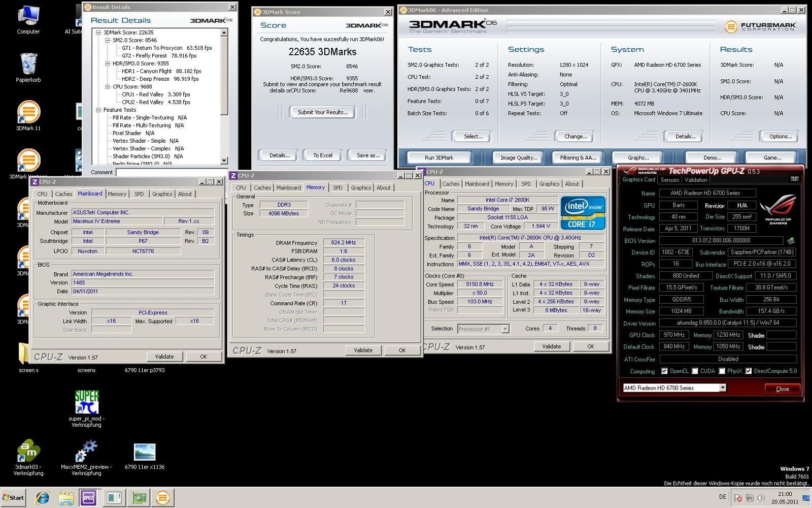This screenshot has width=812, height=508.
Task: Click Validate in Memory CPU-Z window
Action: [x=363, y=351]
